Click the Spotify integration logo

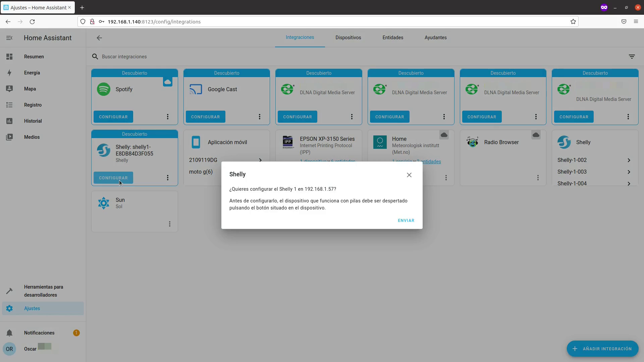(x=104, y=89)
